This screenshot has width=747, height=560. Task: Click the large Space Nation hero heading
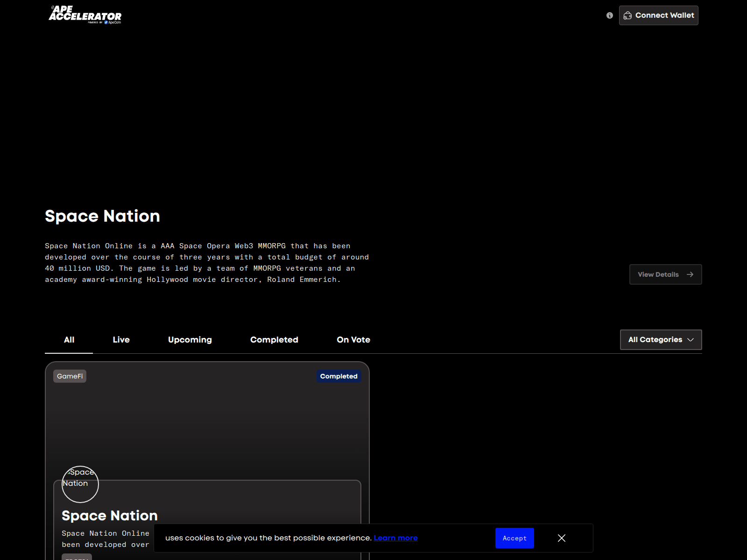click(102, 216)
